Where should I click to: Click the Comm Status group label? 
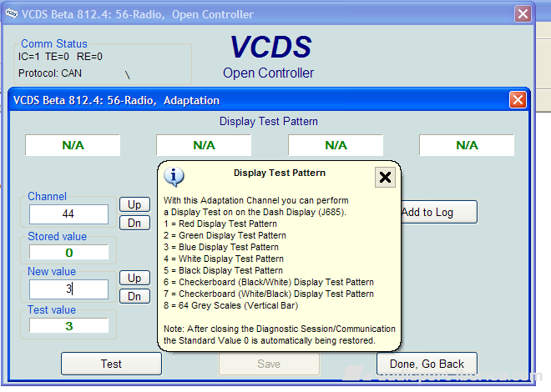54,43
